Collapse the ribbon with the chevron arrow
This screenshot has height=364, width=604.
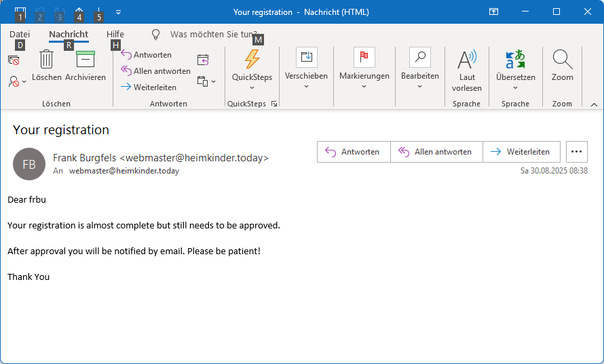pos(594,104)
